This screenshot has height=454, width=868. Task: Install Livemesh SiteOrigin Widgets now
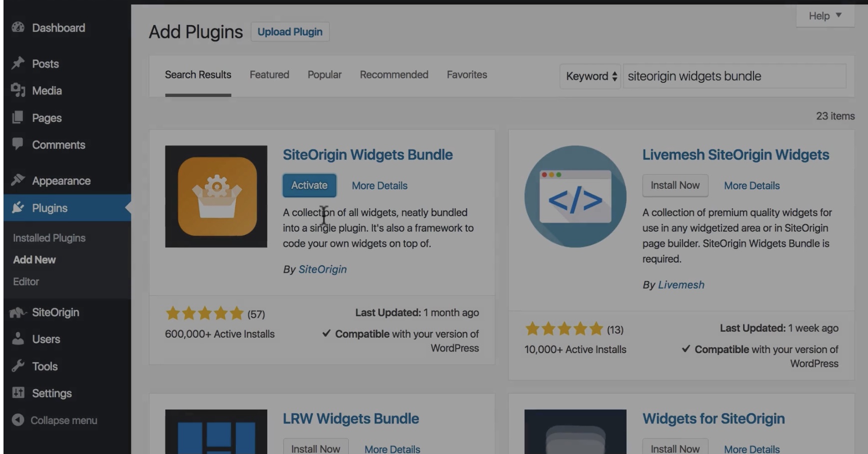[x=675, y=185]
